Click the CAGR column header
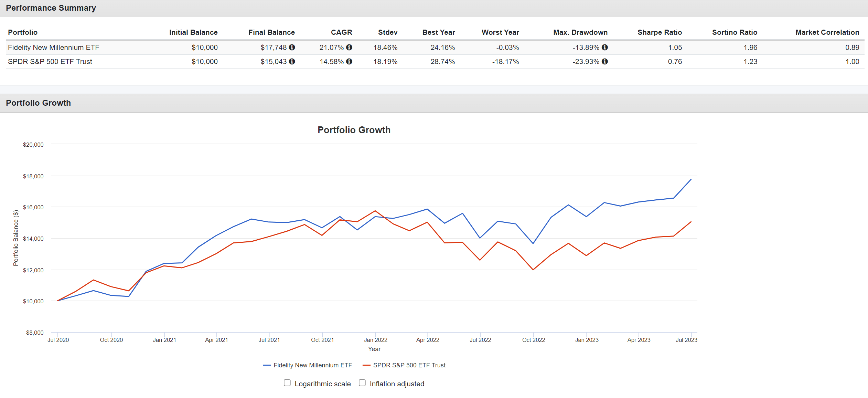 click(x=341, y=32)
